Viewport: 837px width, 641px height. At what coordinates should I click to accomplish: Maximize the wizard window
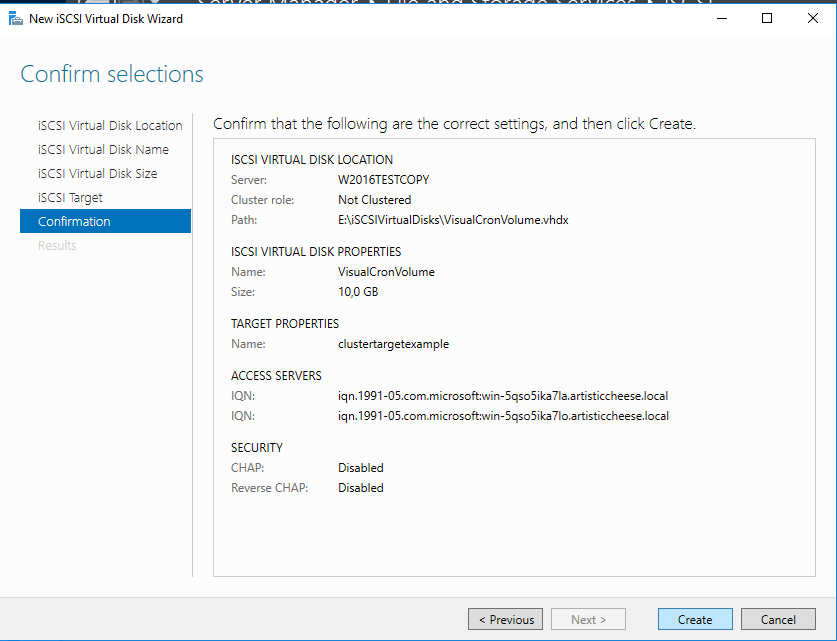[767, 18]
